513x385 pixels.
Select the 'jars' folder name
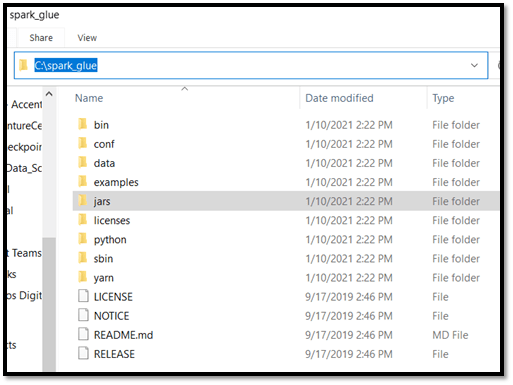pos(102,201)
